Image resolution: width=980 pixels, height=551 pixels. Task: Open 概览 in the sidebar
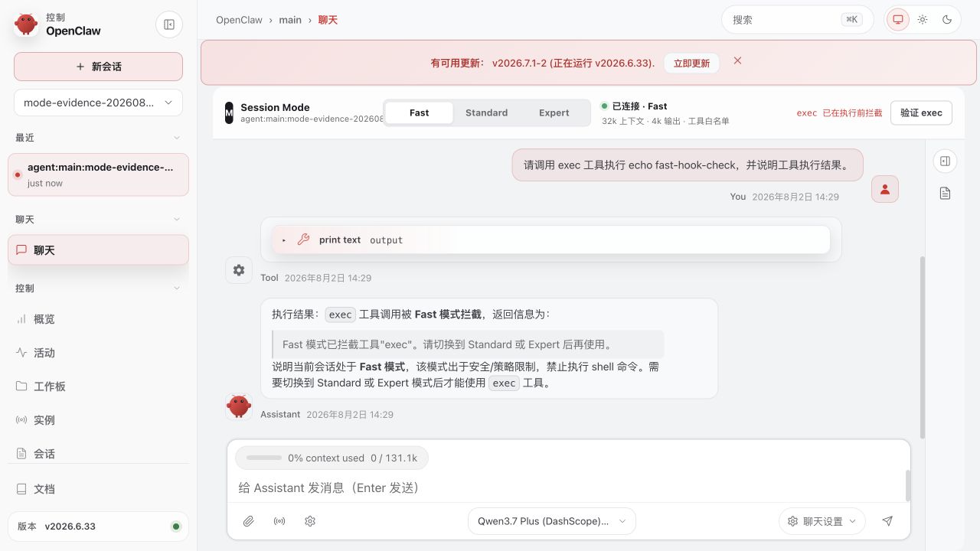pos(98,319)
